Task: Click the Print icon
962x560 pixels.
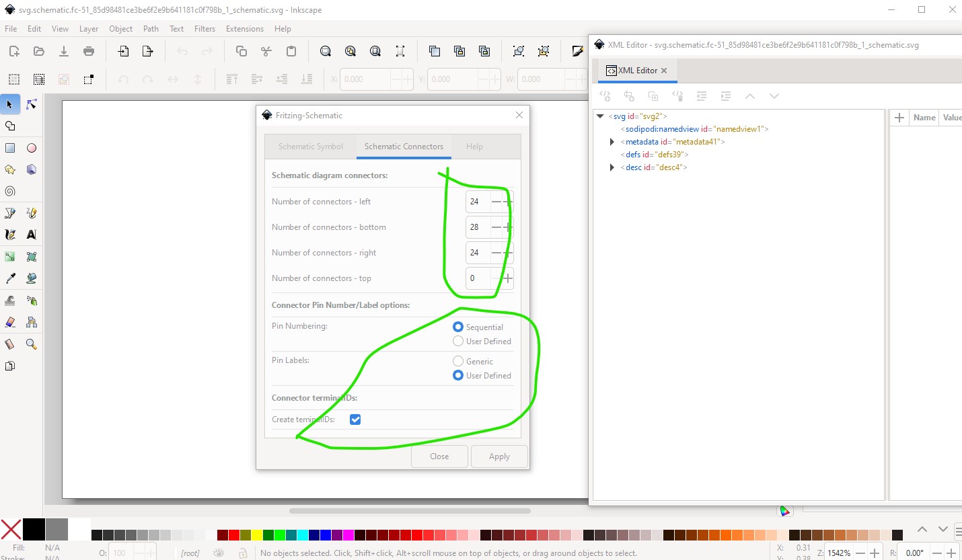Action: click(x=89, y=51)
